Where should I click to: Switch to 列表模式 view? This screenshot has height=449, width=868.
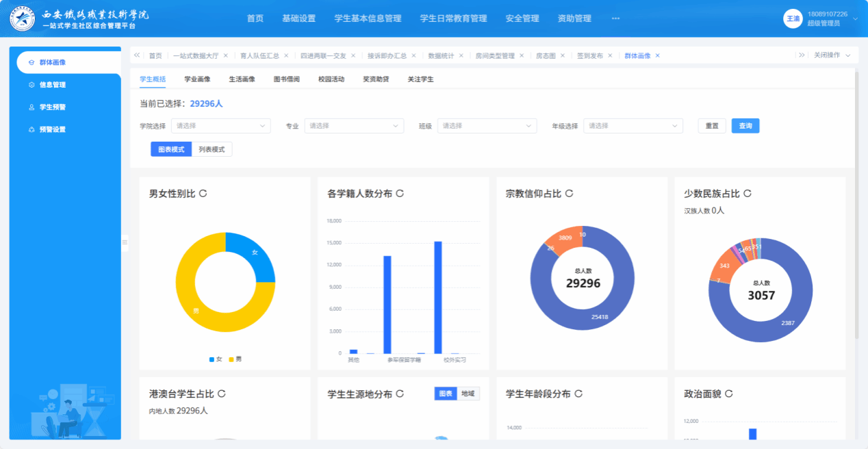(212, 149)
